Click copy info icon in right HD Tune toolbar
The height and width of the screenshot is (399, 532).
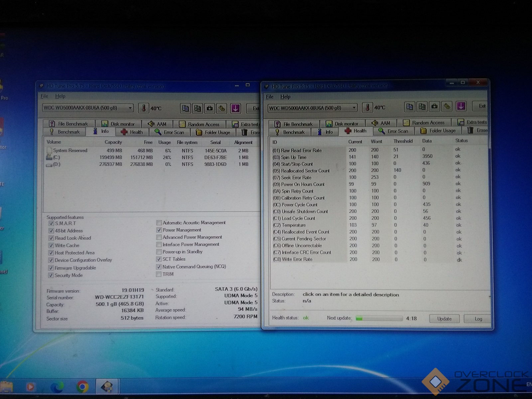click(410, 107)
